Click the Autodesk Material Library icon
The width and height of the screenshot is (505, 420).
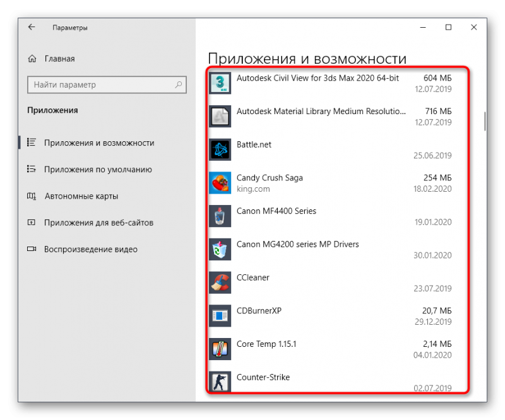pyautogui.click(x=220, y=116)
